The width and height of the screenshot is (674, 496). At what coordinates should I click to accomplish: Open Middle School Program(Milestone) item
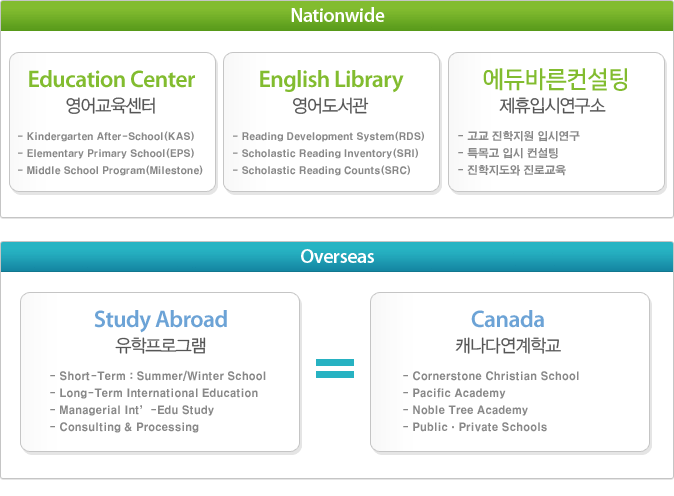point(115,170)
